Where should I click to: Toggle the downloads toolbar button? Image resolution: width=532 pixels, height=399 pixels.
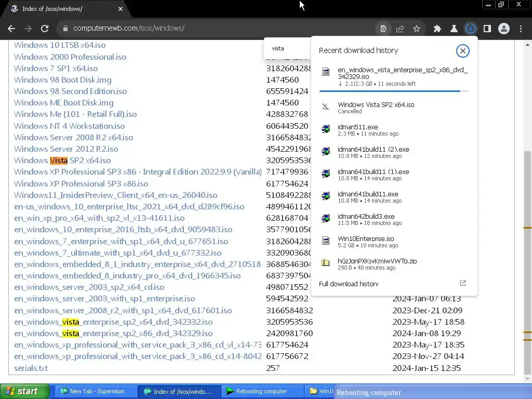coord(471,29)
